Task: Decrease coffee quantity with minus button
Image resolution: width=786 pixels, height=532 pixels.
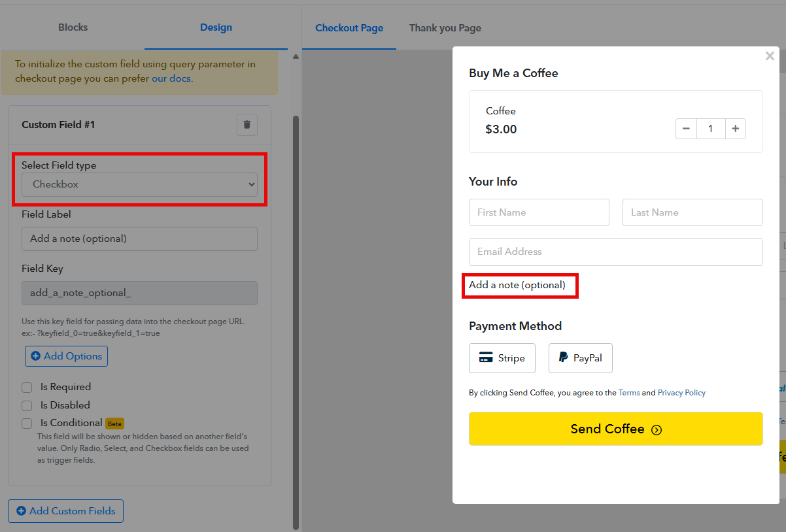Action: click(x=686, y=129)
